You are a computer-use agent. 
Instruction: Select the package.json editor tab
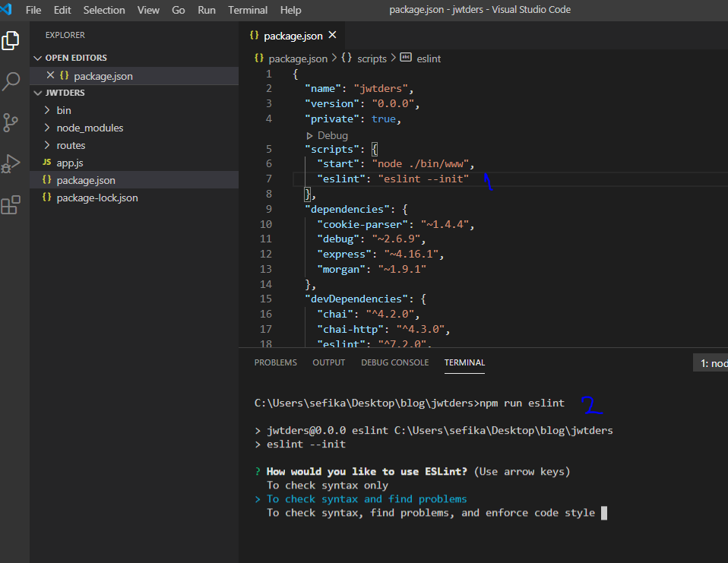coord(293,36)
